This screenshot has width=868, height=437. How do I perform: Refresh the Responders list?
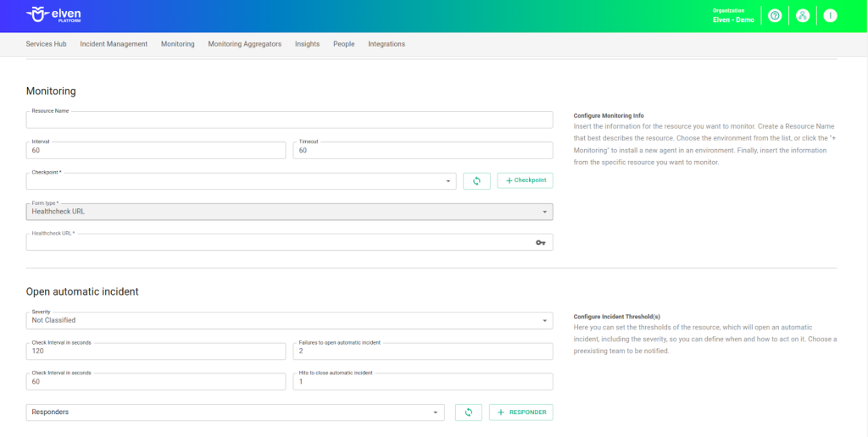[x=468, y=412]
